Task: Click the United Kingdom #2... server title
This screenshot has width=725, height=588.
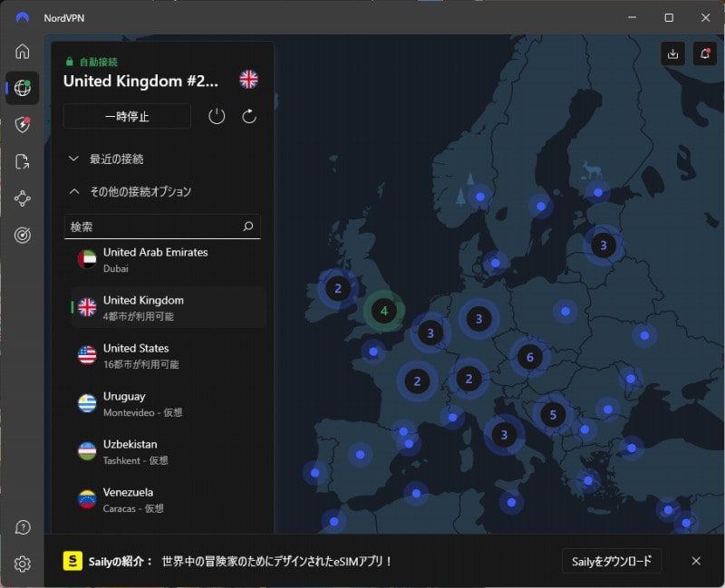Action: coord(140,81)
